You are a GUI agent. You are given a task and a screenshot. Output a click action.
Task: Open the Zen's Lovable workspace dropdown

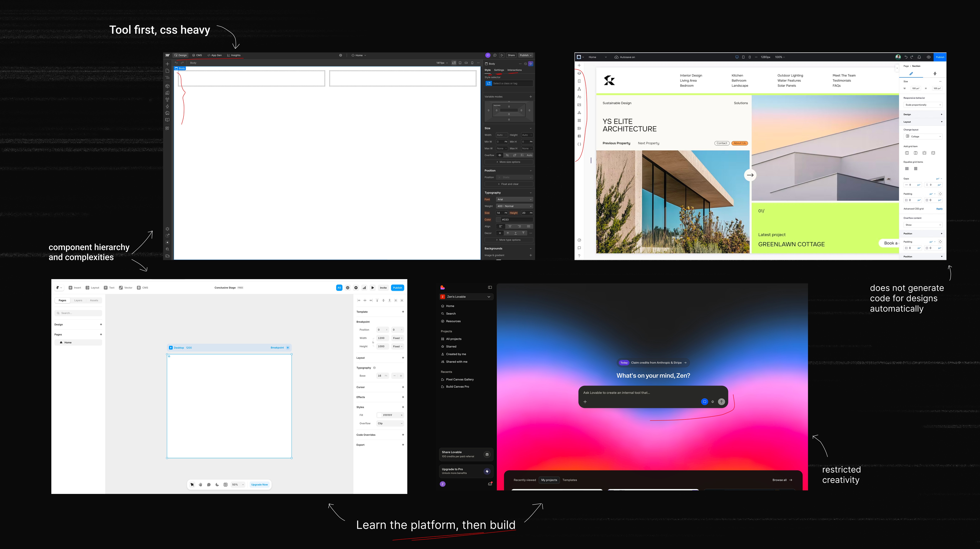(466, 297)
